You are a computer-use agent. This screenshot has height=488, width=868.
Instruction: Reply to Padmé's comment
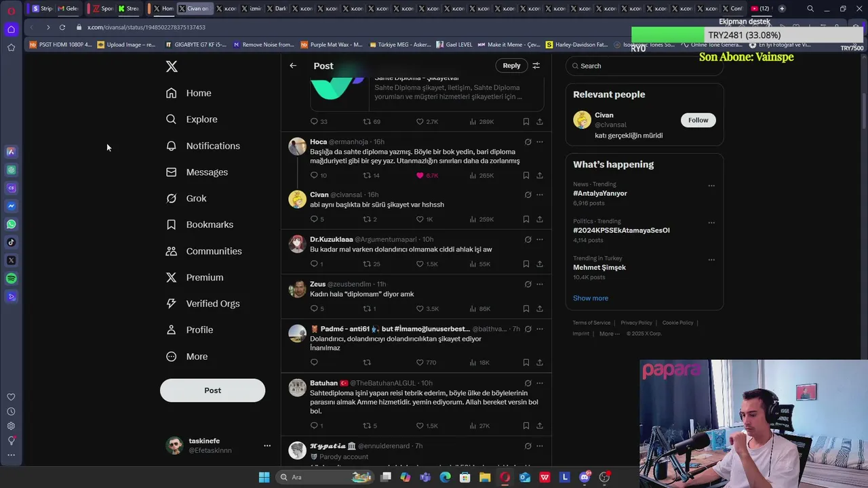point(314,363)
